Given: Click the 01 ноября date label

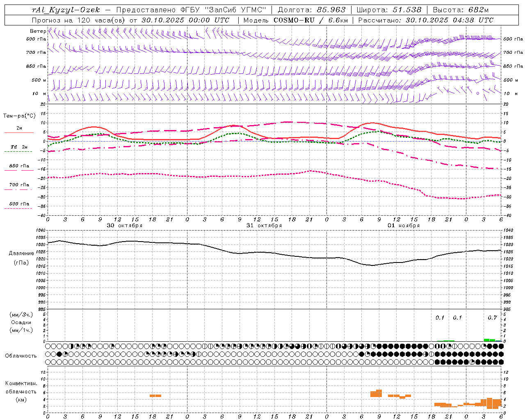Looking at the screenshot, I should tap(404, 226).
